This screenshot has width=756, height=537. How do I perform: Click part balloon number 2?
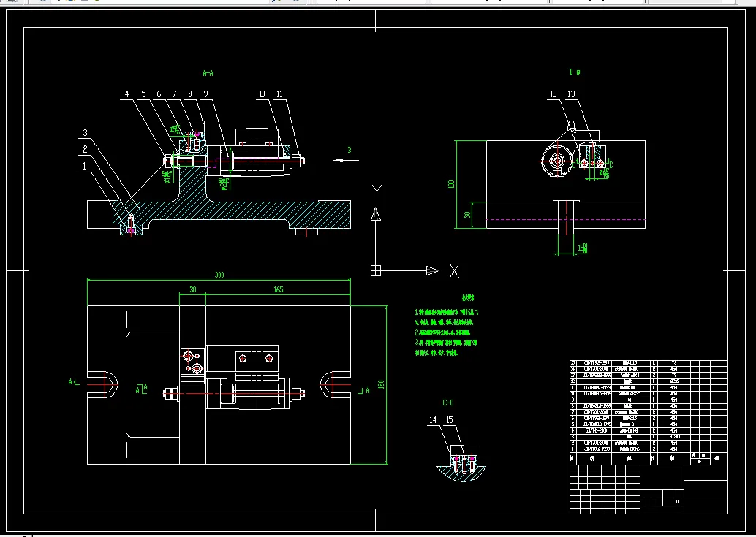click(85, 149)
